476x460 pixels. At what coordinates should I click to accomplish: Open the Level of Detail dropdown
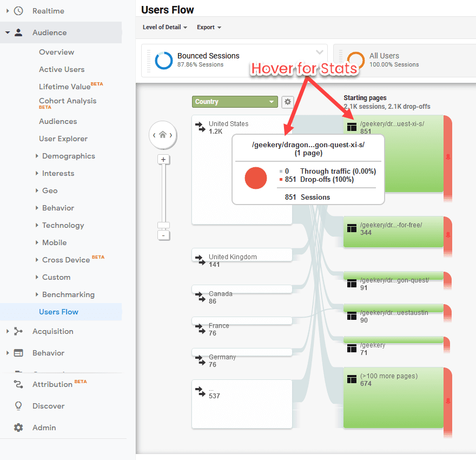pos(164,27)
